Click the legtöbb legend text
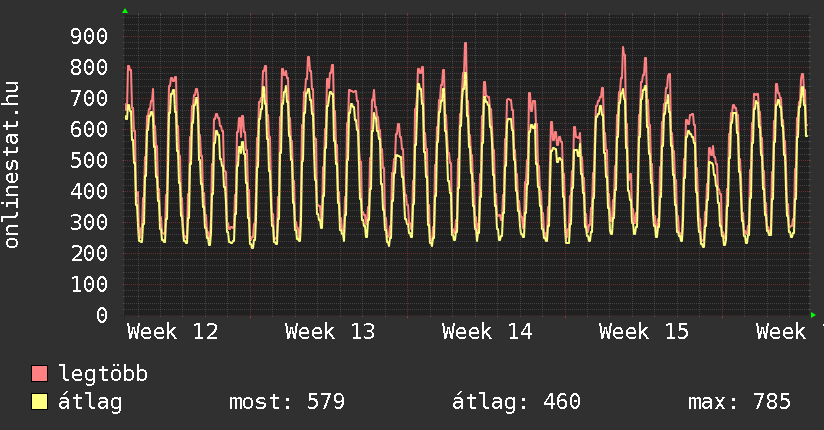The height and width of the screenshot is (430, 824). (104, 374)
